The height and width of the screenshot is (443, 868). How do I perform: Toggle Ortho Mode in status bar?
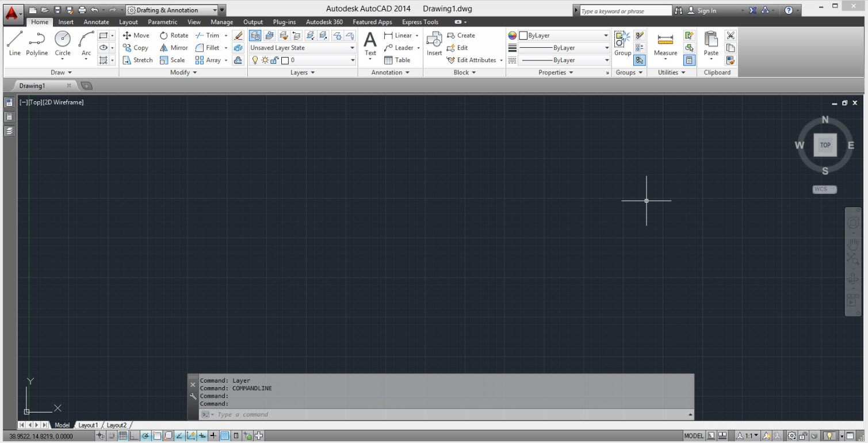tap(134, 436)
